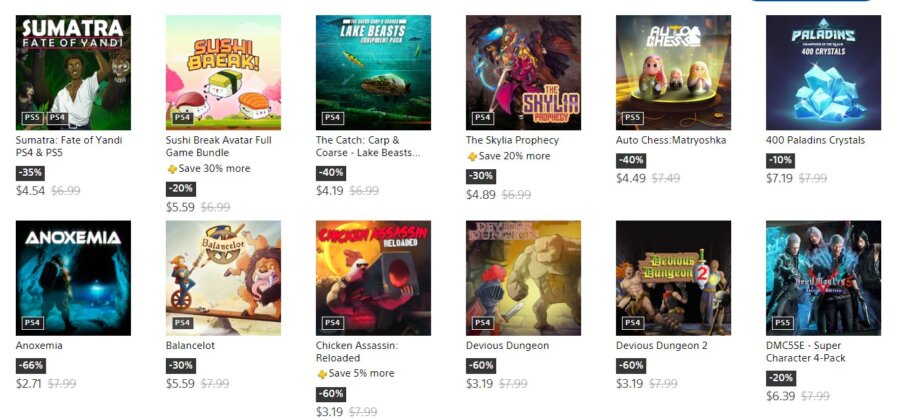Open the DMC5SE Super Character 4-Pack cover
This screenshot has height=420, width=899.
tap(823, 277)
